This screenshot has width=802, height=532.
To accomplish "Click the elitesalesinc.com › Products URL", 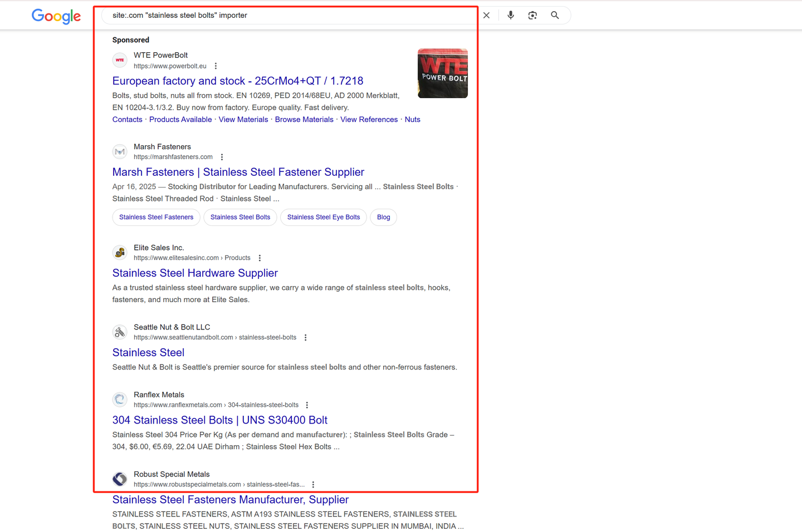I will (192, 258).
